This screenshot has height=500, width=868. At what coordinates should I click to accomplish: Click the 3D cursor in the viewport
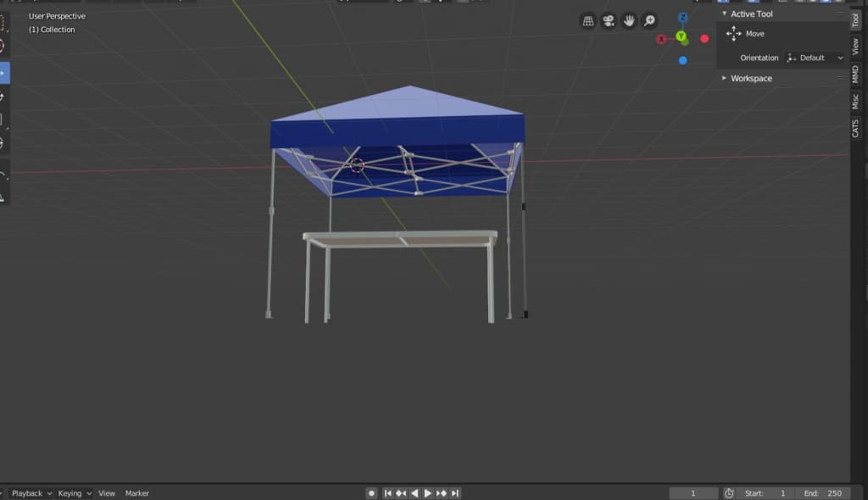[357, 165]
